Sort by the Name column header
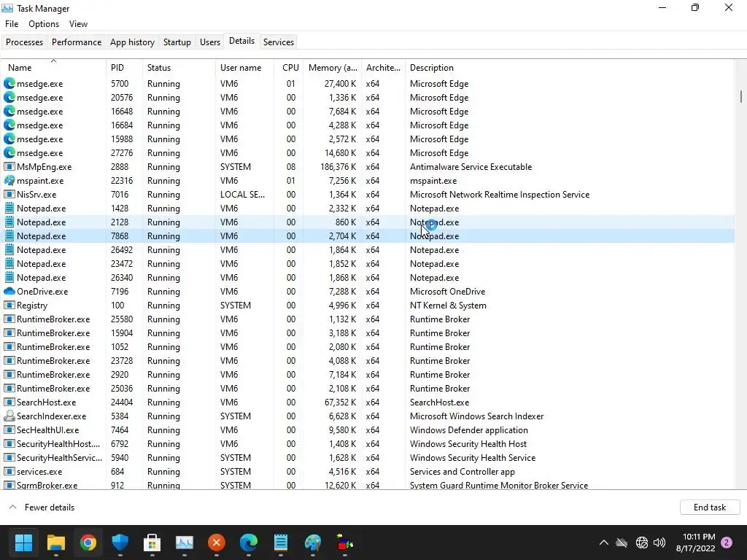Screen dimensions: 747x560 (x=53, y=68)
